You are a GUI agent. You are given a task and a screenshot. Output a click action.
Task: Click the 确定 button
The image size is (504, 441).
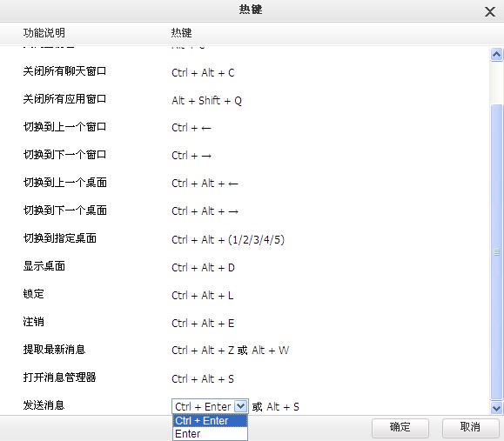(400, 427)
